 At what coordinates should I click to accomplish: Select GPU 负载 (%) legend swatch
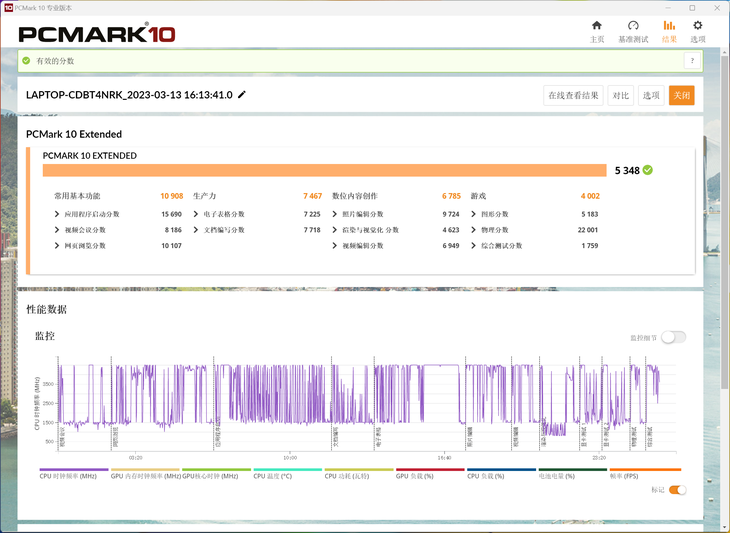430,470
